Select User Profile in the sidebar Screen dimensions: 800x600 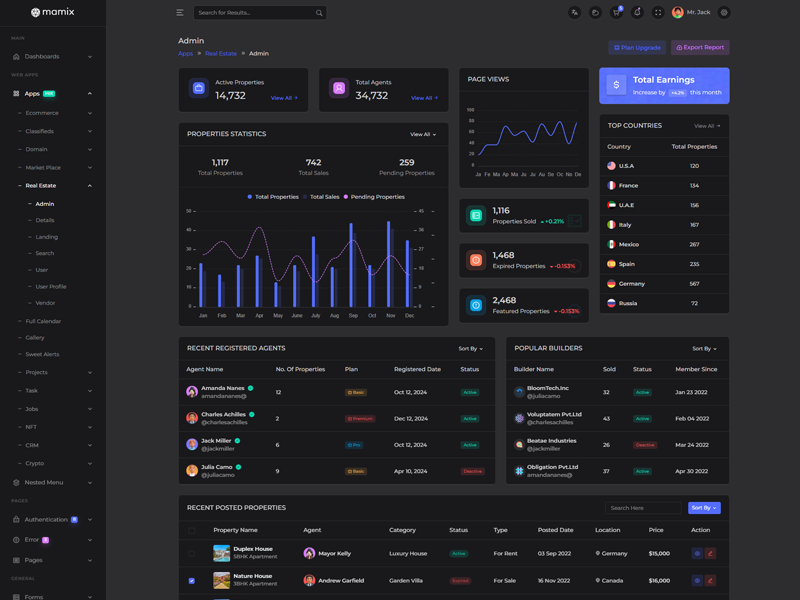click(51, 286)
